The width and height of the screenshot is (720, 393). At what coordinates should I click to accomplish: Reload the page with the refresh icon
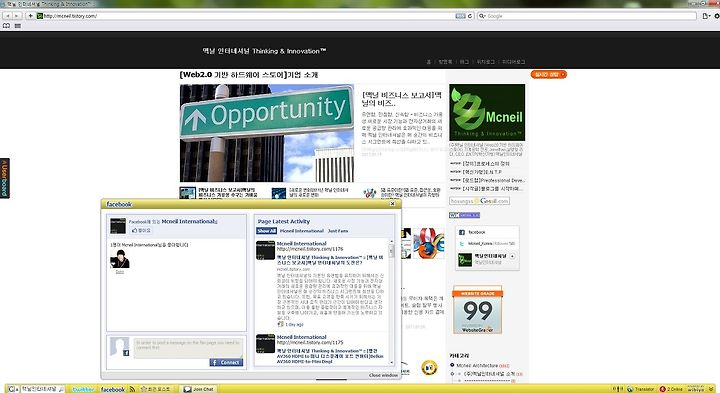coord(470,16)
